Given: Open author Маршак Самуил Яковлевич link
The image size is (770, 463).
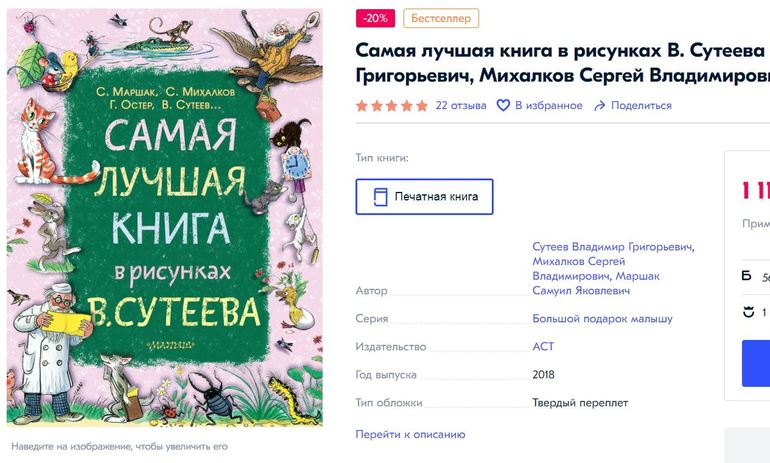Looking at the screenshot, I should 580,290.
